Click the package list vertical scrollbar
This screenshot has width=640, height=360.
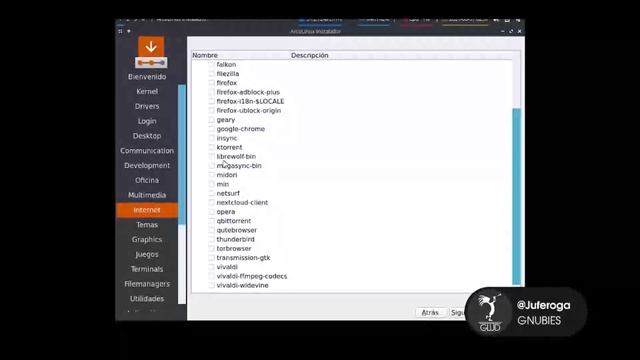pos(516,196)
